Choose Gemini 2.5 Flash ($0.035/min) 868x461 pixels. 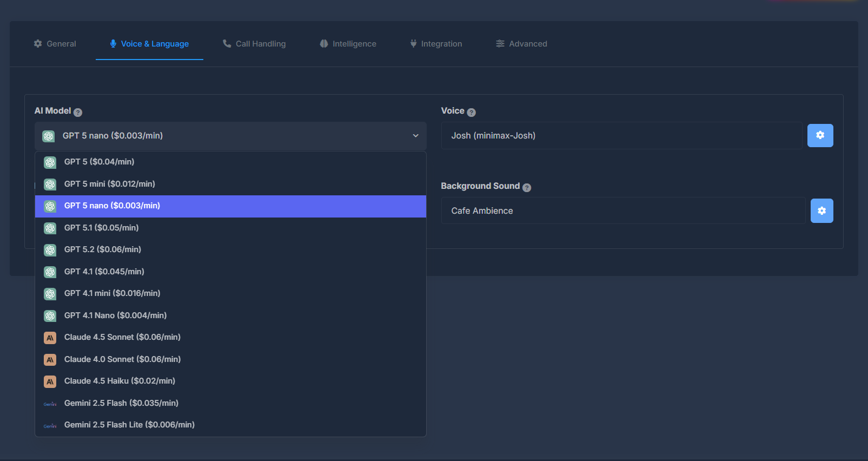click(230, 404)
